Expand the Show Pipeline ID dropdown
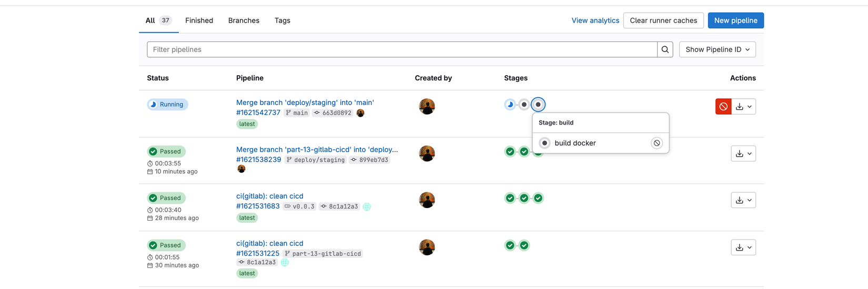 pos(717,49)
